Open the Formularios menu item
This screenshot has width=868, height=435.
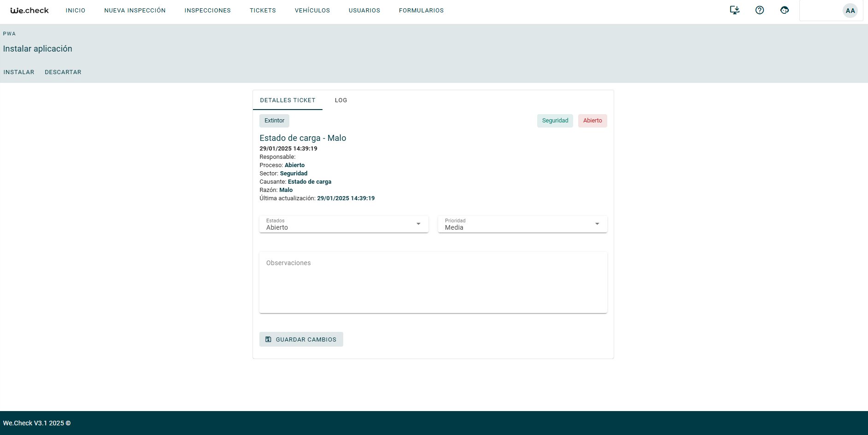[x=421, y=11]
